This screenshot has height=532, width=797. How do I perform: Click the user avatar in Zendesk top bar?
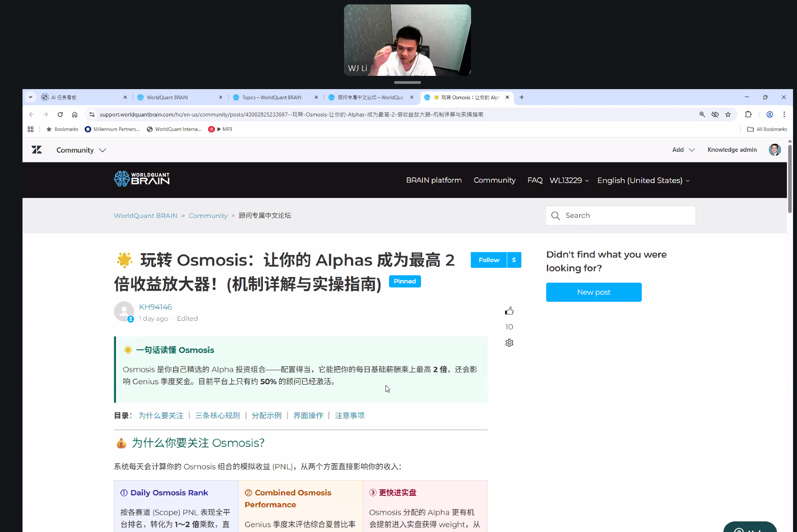[x=775, y=150]
